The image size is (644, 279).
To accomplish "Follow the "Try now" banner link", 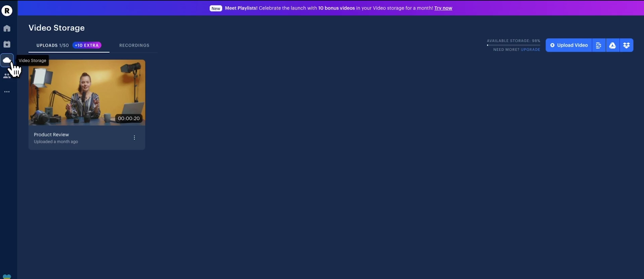I will [x=443, y=8].
